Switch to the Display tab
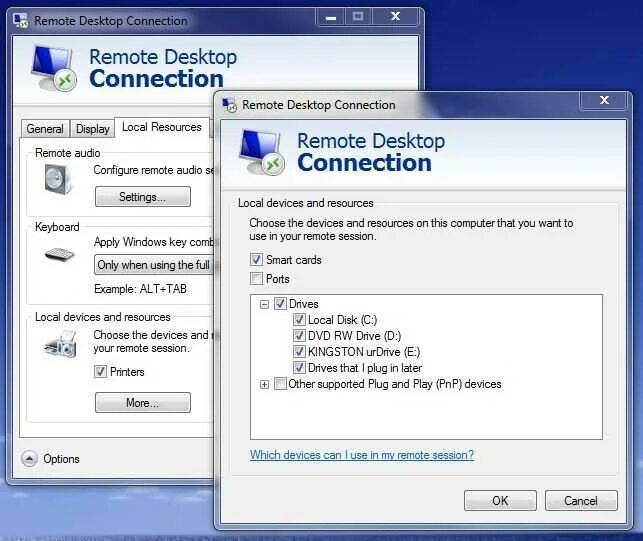 (93, 129)
